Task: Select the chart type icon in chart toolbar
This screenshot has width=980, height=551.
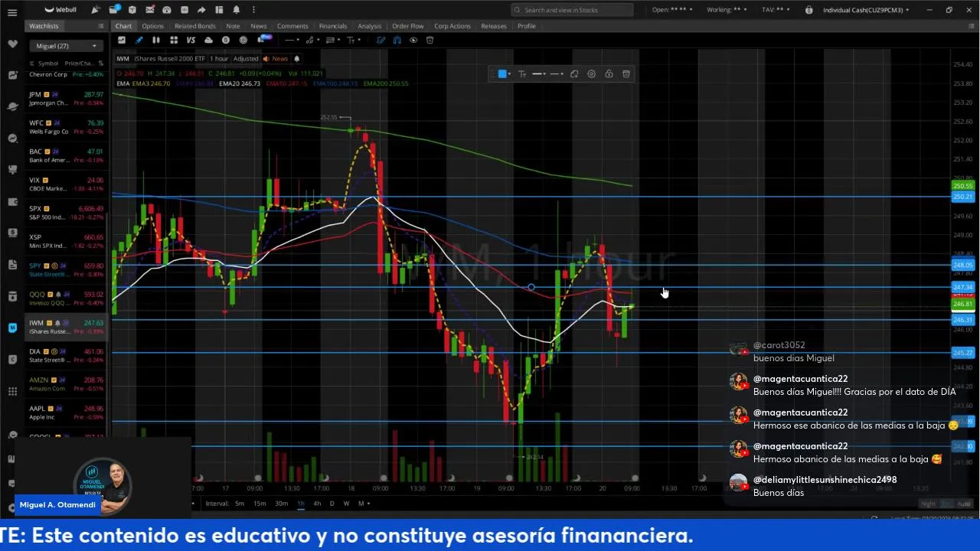Action: click(122, 40)
